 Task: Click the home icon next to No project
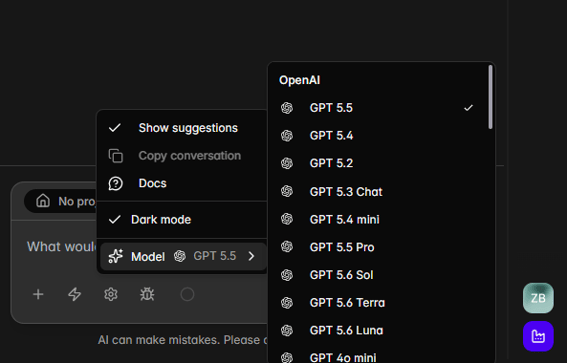43,201
